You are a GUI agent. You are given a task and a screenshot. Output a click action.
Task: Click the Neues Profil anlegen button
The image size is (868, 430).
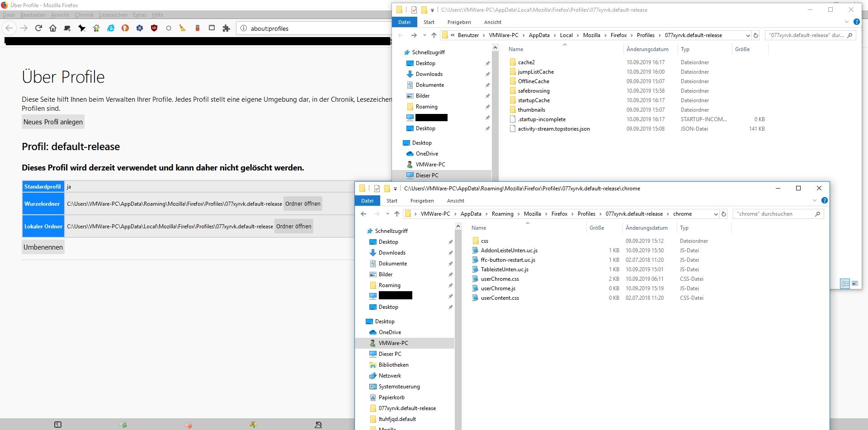tap(53, 122)
